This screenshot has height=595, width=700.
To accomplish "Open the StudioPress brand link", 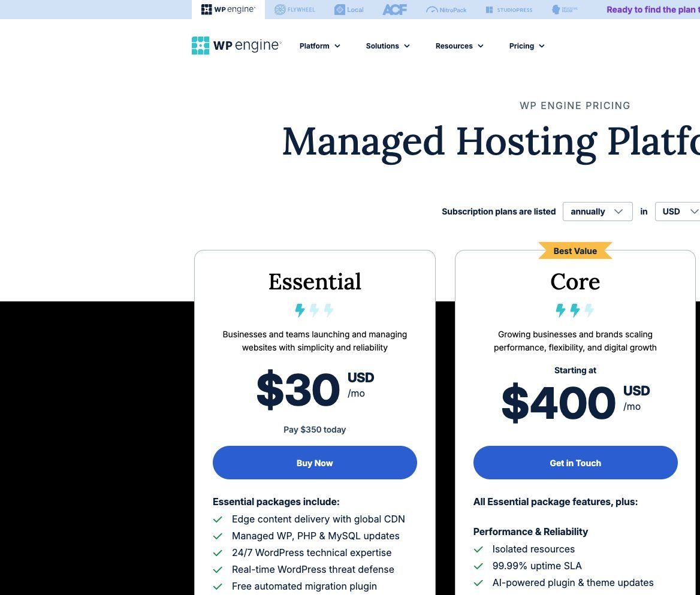I will coord(509,10).
